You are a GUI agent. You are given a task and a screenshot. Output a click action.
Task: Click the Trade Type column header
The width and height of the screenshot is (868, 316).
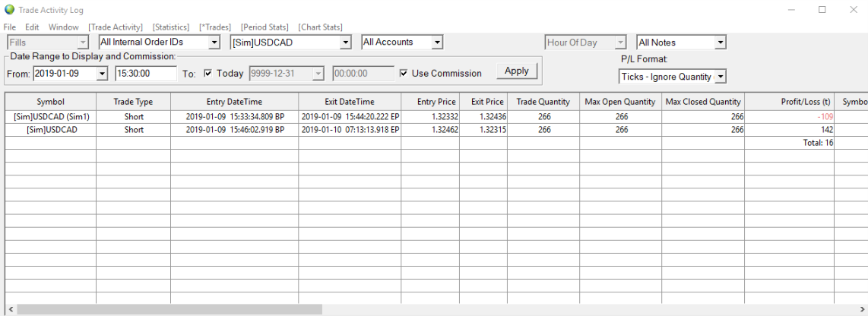134,102
